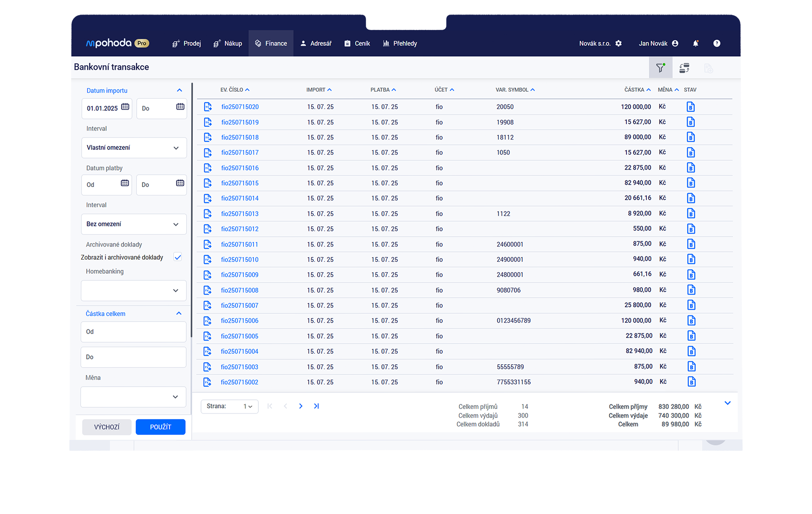812x514 pixels.
Task: Click the bank pairing icon next to the filter
Action: pos(684,68)
